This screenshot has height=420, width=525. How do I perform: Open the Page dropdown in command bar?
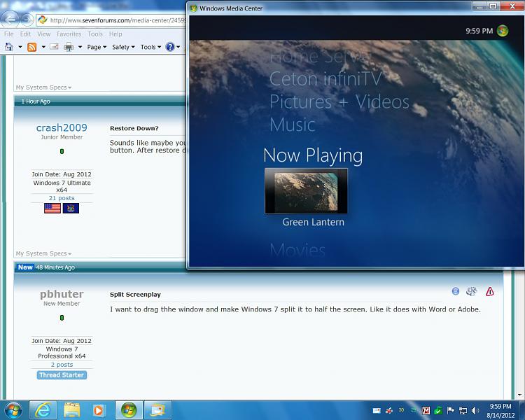(97, 47)
